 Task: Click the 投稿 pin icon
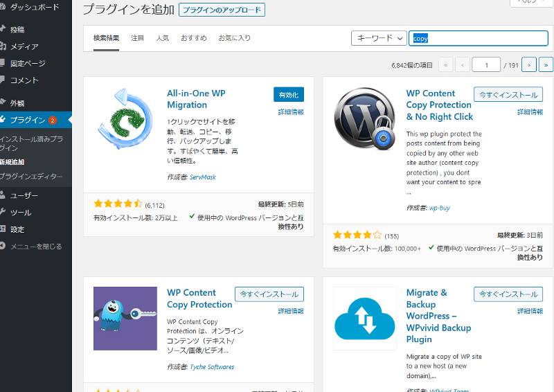2,29
